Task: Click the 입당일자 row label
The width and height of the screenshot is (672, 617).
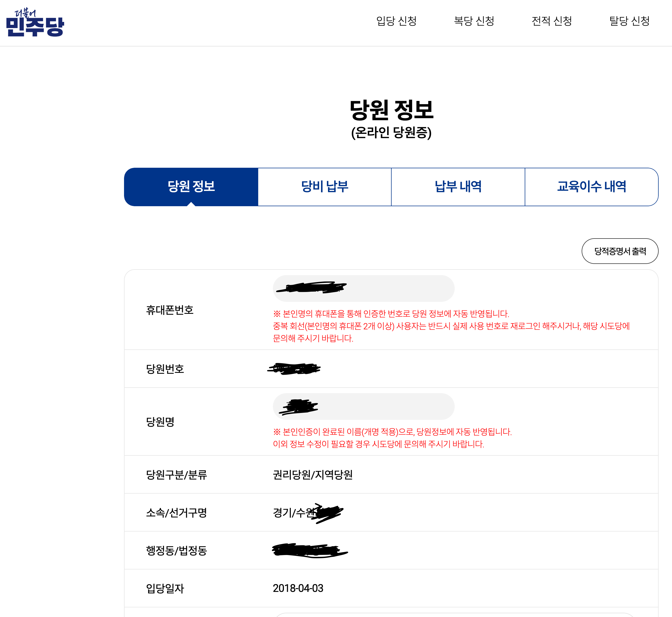Action: tap(165, 588)
